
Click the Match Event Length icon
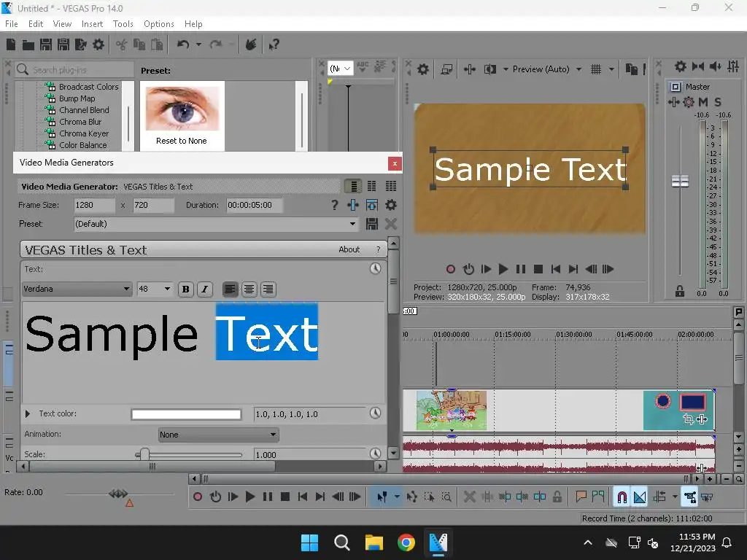(371, 205)
